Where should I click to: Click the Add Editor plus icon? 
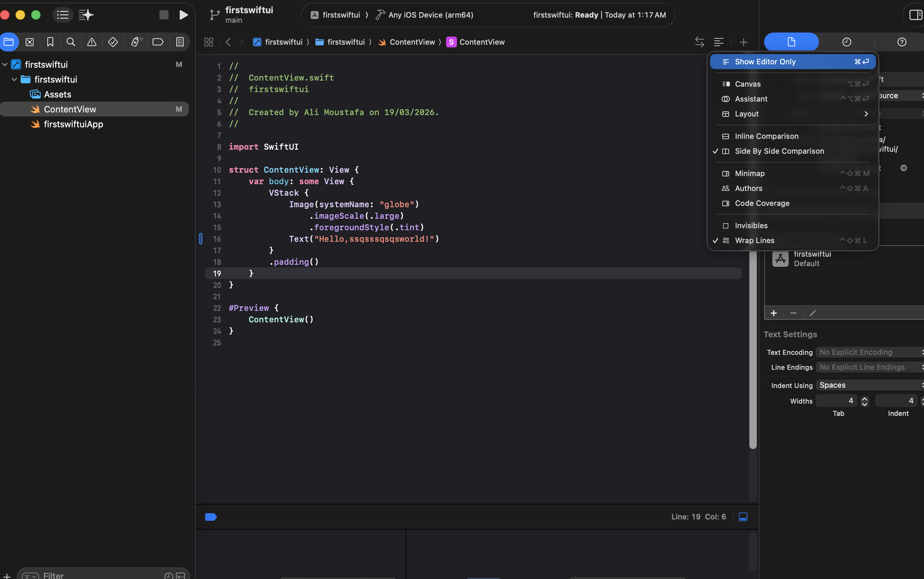pos(743,42)
